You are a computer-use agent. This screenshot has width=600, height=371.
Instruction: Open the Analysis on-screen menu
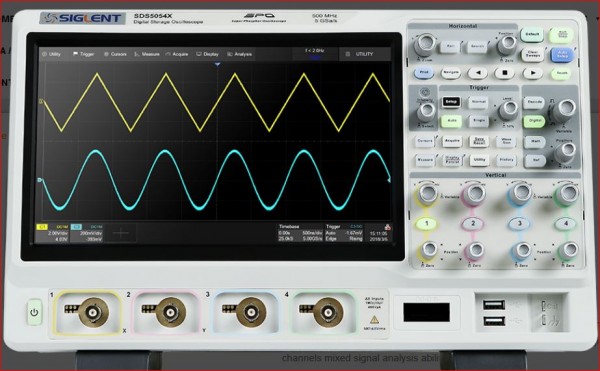pos(240,54)
